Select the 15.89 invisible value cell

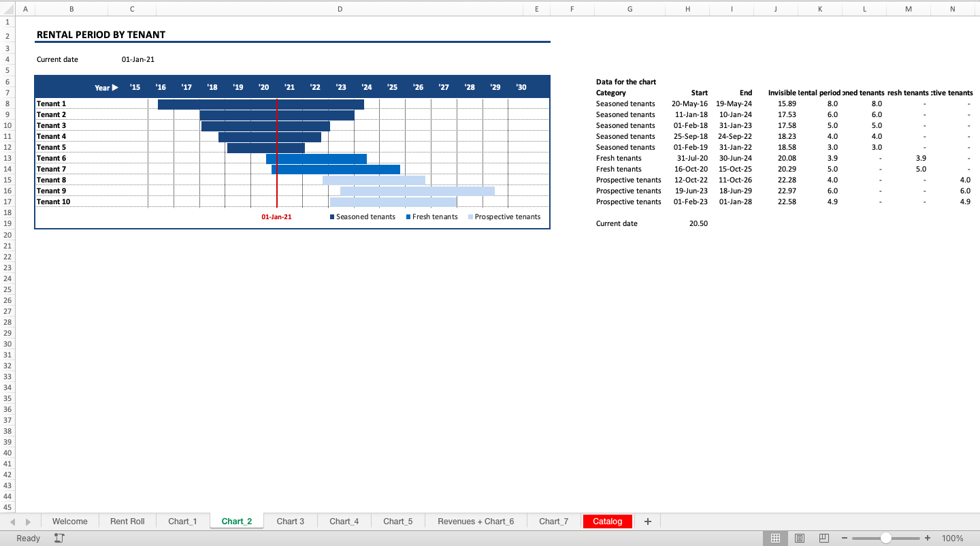(776, 103)
